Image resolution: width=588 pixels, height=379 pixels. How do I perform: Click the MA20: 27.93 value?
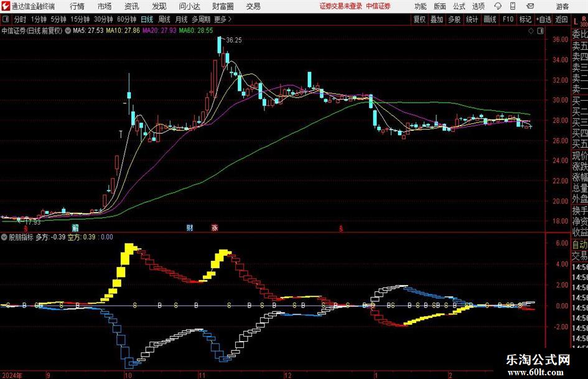(x=159, y=30)
